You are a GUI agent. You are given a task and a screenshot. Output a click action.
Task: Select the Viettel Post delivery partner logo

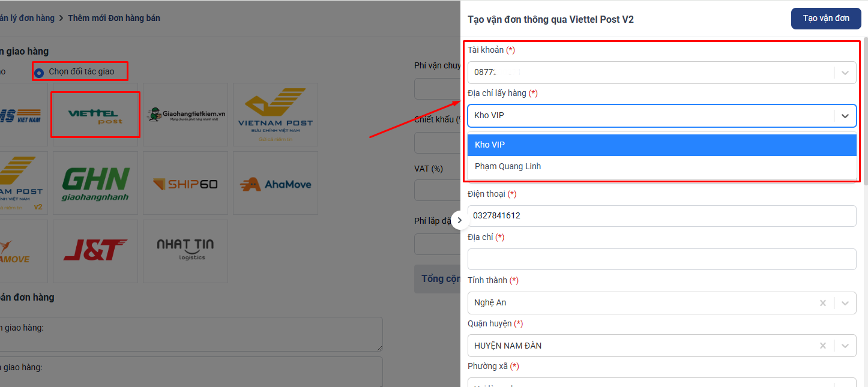(95, 115)
